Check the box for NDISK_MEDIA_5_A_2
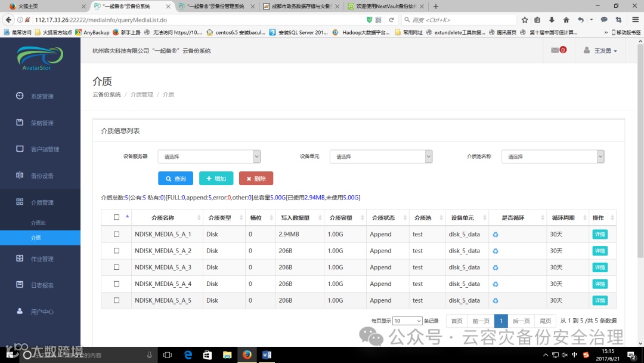Image resolution: width=644 pixels, height=363 pixels. click(x=117, y=250)
